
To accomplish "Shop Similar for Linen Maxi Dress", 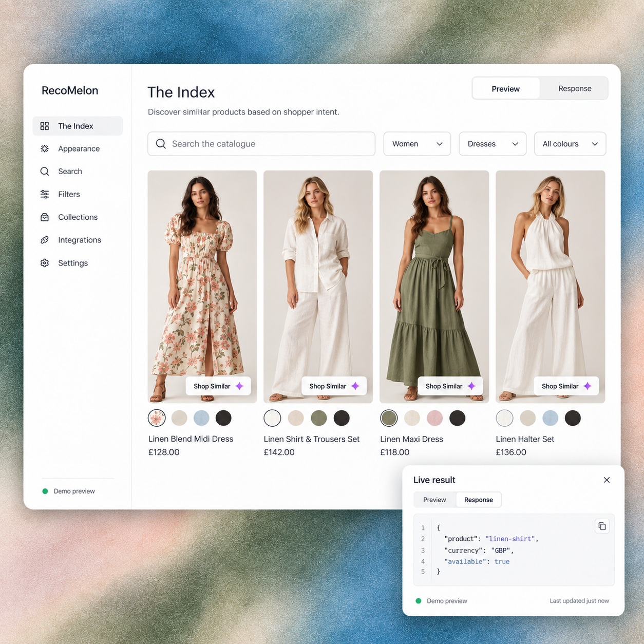I will click(450, 386).
